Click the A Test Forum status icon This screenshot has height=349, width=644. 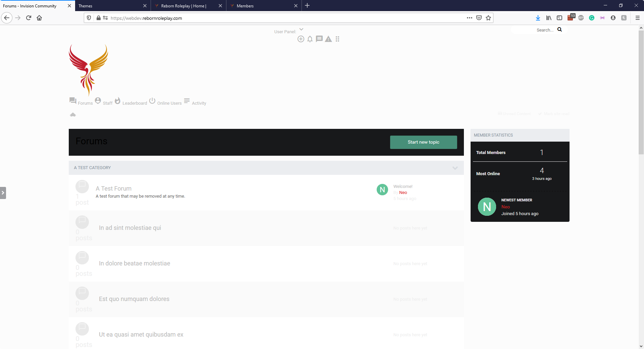[x=82, y=187]
